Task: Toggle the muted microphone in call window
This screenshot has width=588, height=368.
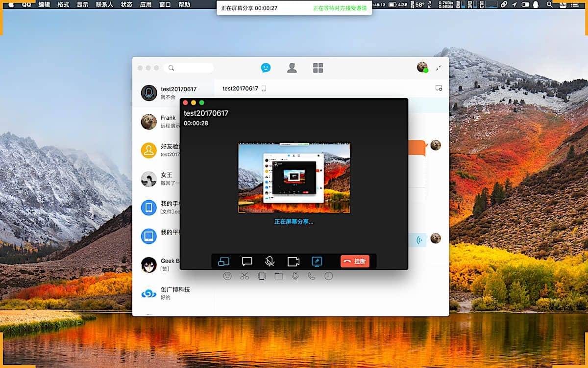Action: point(269,262)
